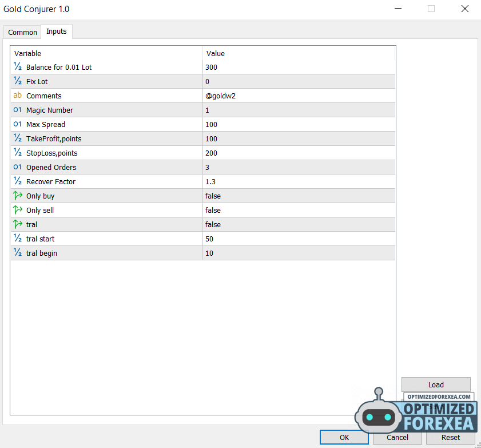This screenshot has height=448, width=481.
Task: Select the 'StopLoss,points' variable name
Action: coord(52,153)
